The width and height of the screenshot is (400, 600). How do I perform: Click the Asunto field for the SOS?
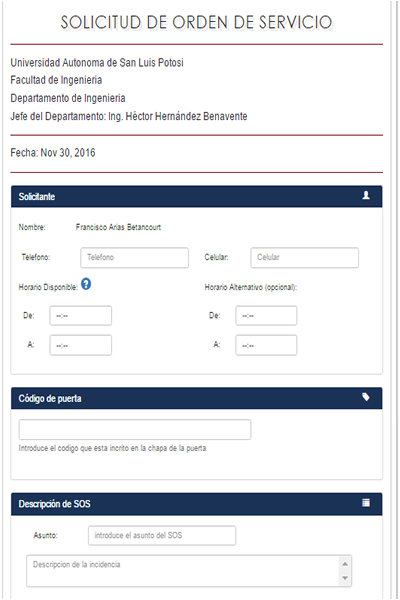(162, 535)
